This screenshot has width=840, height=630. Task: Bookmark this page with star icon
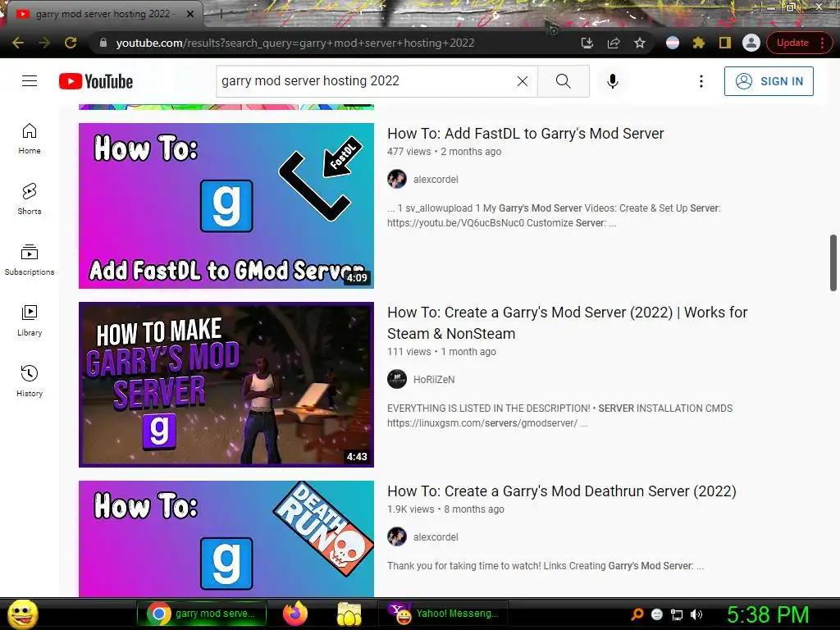click(640, 43)
